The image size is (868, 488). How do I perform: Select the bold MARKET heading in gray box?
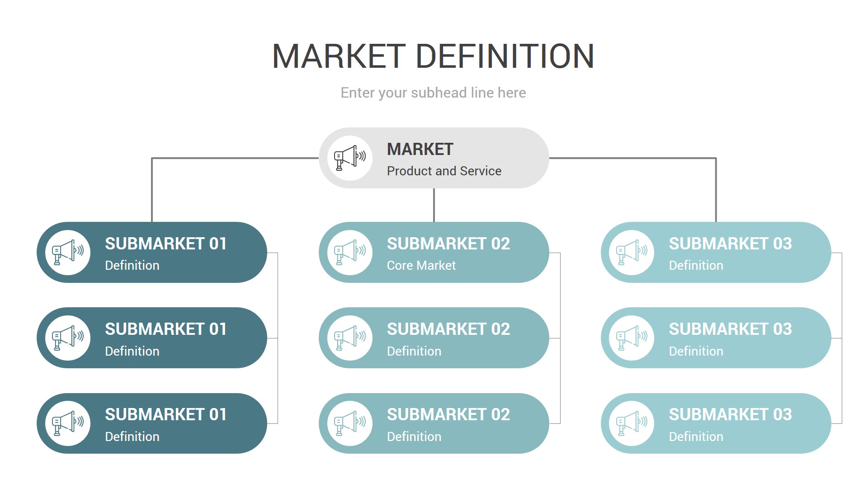pyautogui.click(x=420, y=149)
